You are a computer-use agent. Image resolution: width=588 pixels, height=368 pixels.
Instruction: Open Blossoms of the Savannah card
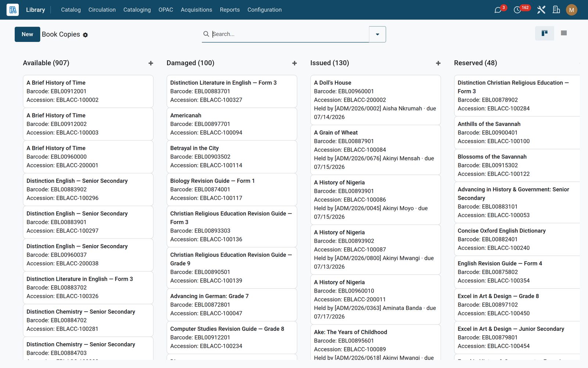(x=517, y=165)
